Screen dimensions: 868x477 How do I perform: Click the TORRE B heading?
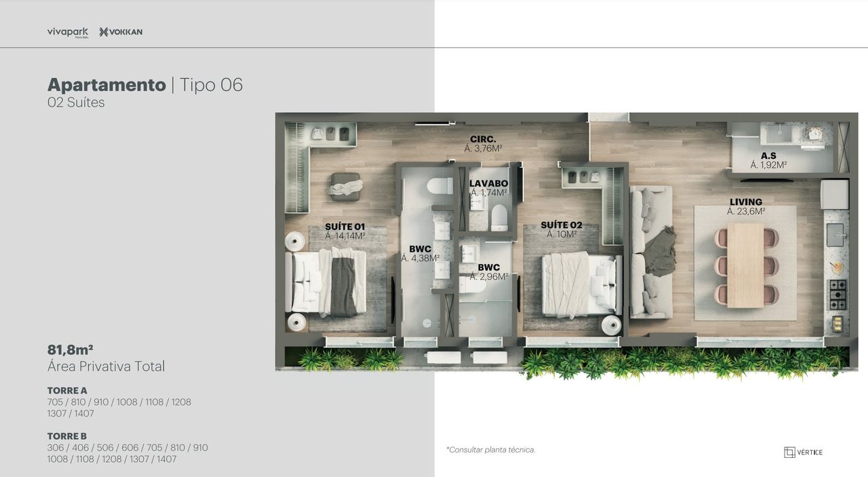[67, 436]
